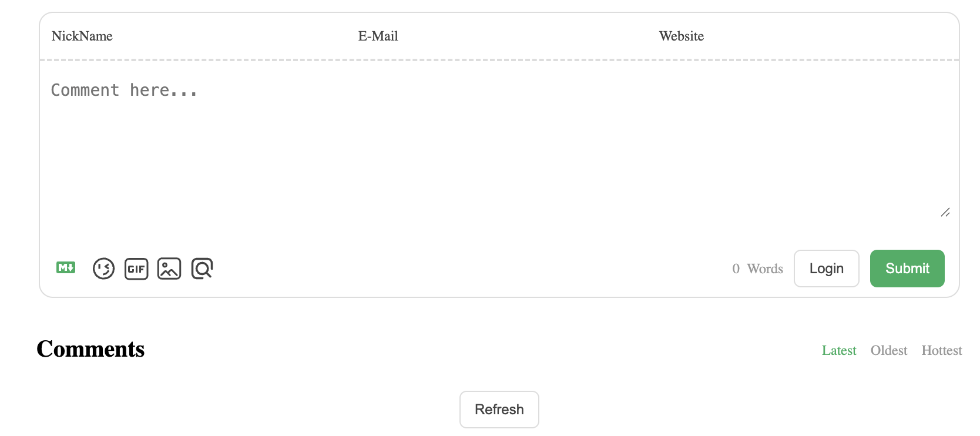Select the Latest sorting option

click(x=839, y=350)
